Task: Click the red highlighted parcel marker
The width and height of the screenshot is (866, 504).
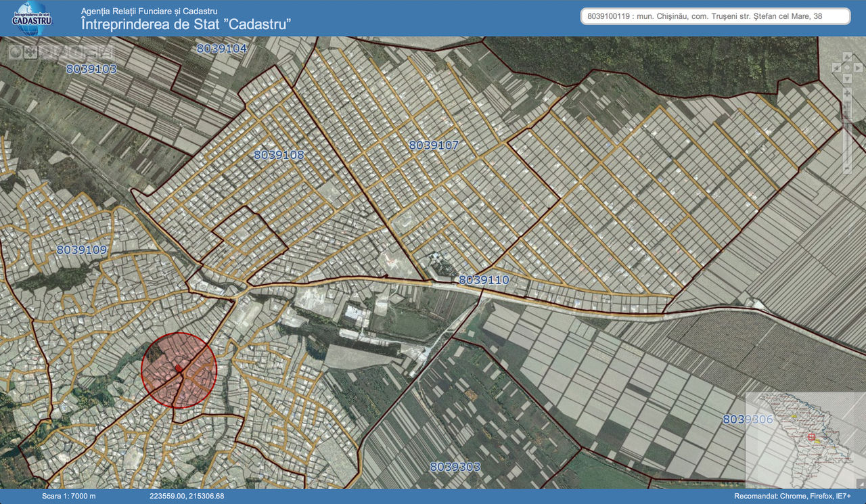Action: [179, 369]
